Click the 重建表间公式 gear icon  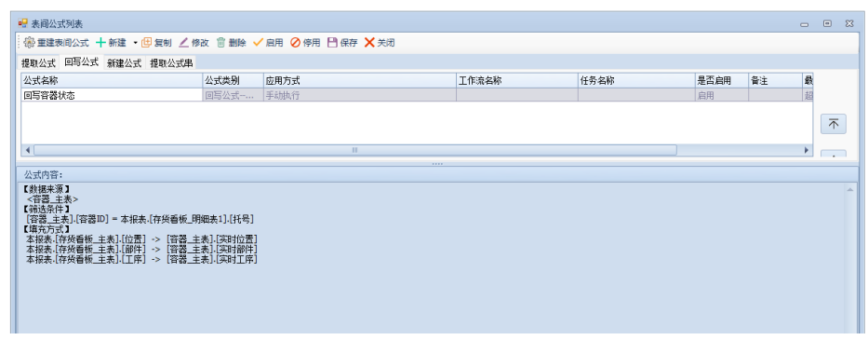coord(30,43)
